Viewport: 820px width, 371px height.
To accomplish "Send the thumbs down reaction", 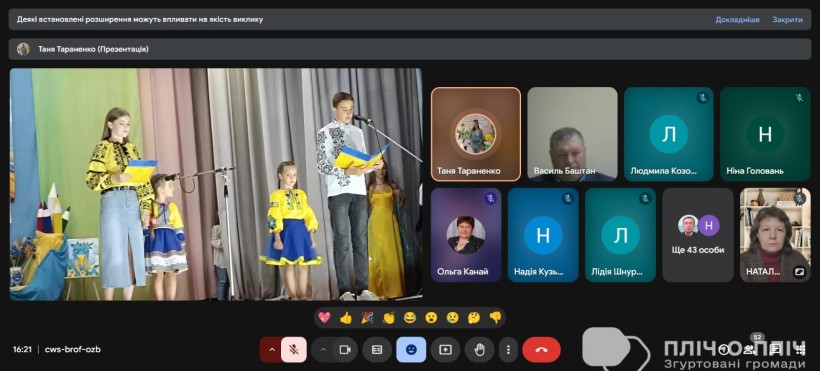I will point(495,317).
